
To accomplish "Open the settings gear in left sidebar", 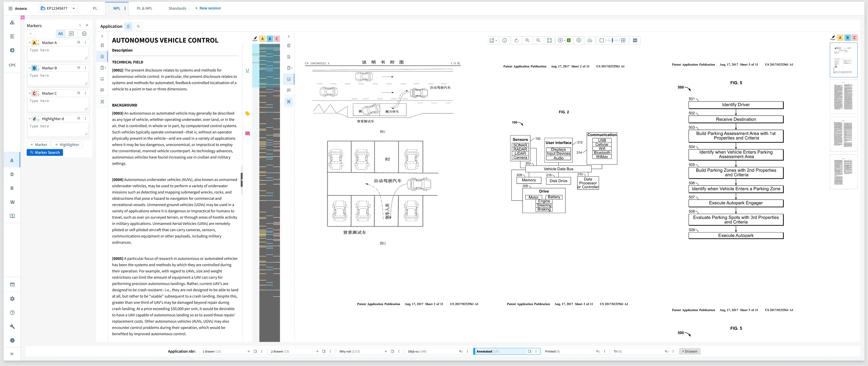I will pos(12,299).
